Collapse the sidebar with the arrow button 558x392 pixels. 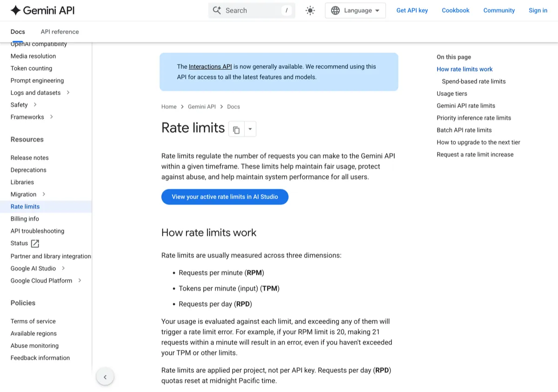pyautogui.click(x=105, y=377)
